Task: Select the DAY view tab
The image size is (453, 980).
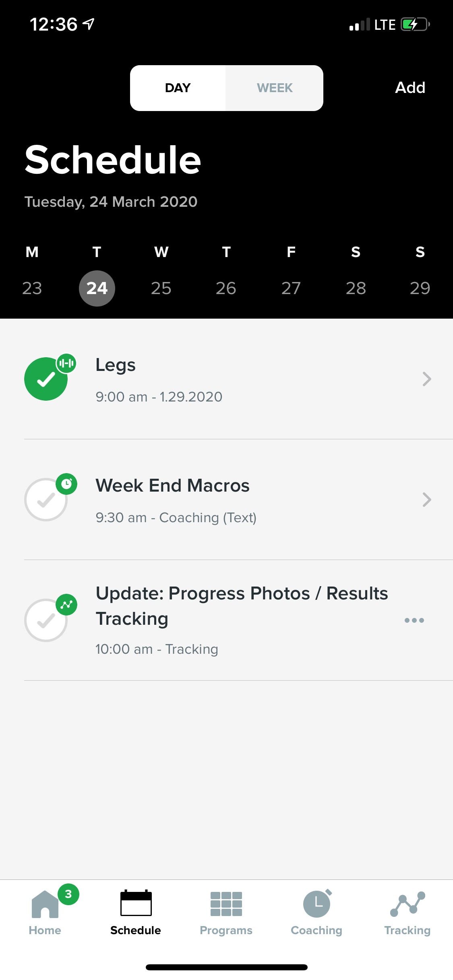Action: click(x=178, y=88)
